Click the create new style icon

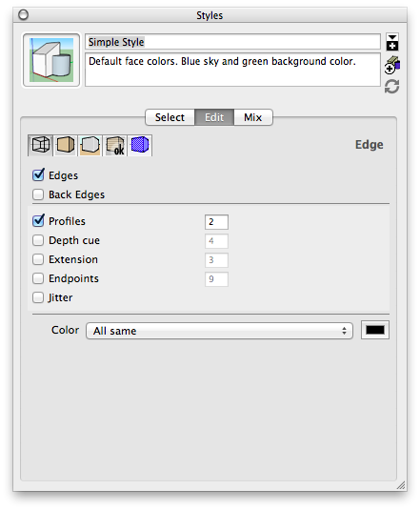(x=392, y=65)
